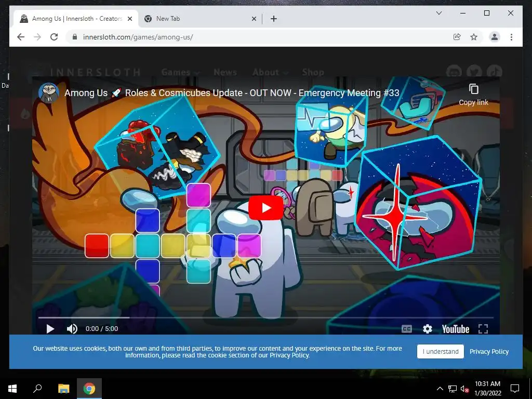Open the Chrome profile menu
Screen dimensions: 532x399
[x=495, y=37]
